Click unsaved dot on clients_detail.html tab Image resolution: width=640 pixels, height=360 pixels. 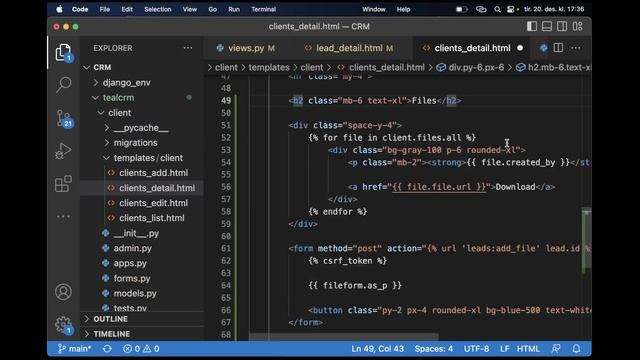pos(520,48)
